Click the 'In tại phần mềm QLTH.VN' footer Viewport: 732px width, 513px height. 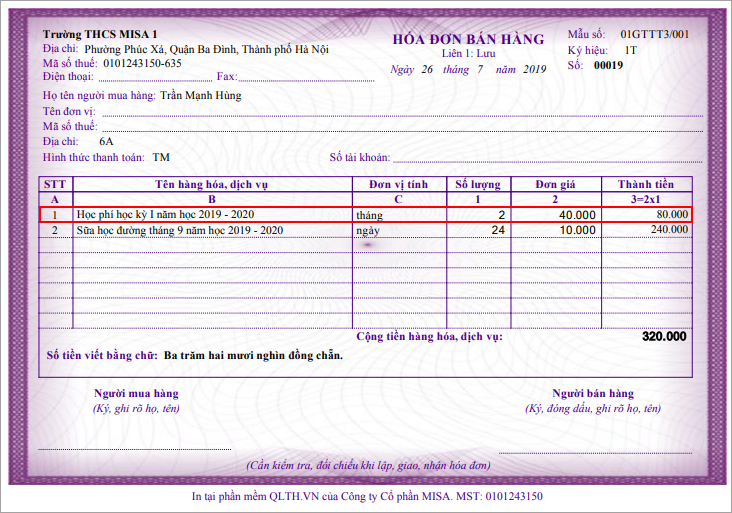click(367, 496)
